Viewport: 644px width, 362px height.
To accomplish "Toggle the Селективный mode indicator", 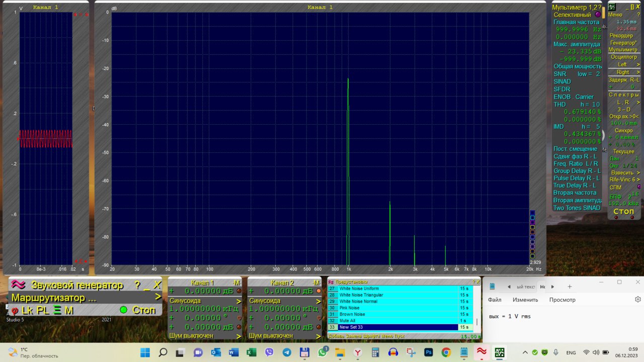I will pyautogui.click(x=598, y=15).
